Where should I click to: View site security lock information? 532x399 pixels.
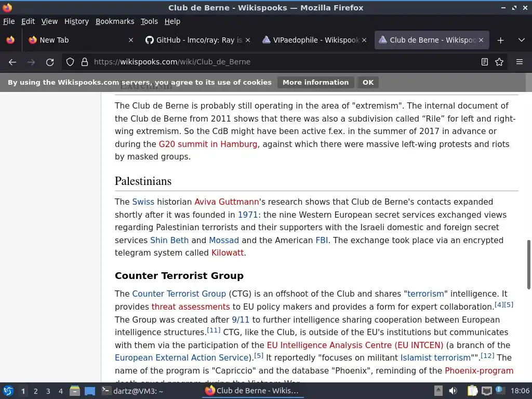(x=85, y=62)
